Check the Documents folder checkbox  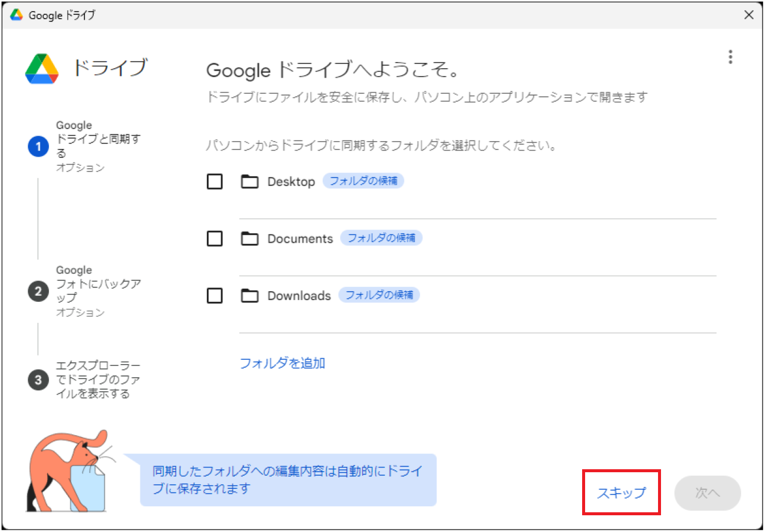tap(215, 239)
